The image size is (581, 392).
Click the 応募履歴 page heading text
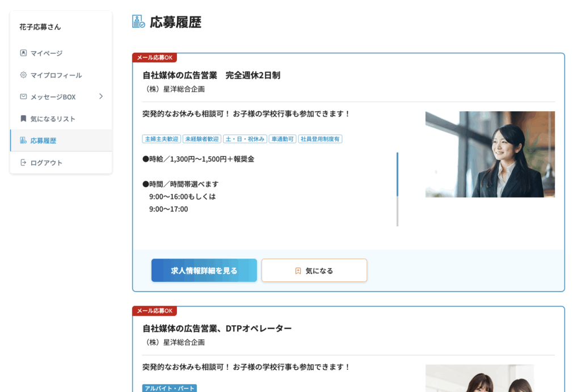[x=176, y=22]
